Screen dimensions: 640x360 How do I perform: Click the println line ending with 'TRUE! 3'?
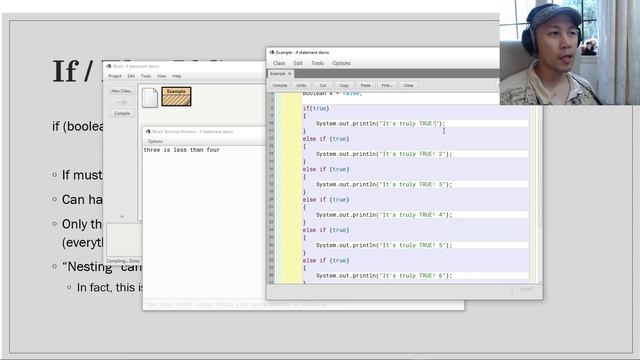coord(384,184)
